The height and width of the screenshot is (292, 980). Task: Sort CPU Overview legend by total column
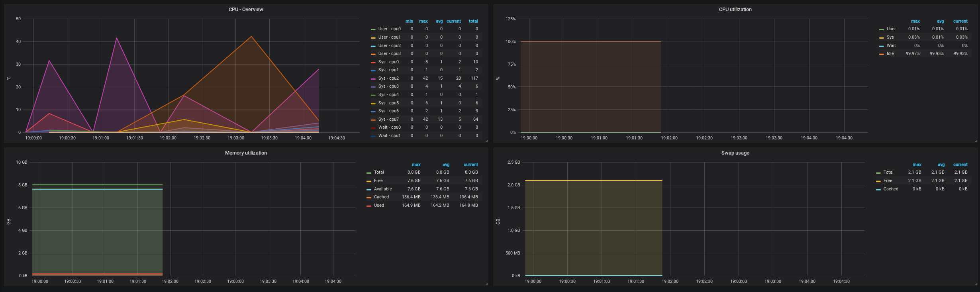[473, 22]
